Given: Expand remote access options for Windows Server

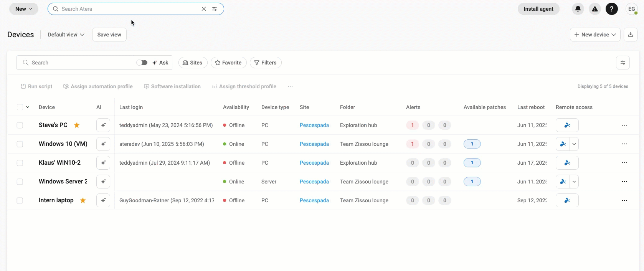Looking at the screenshot, I should point(574,182).
